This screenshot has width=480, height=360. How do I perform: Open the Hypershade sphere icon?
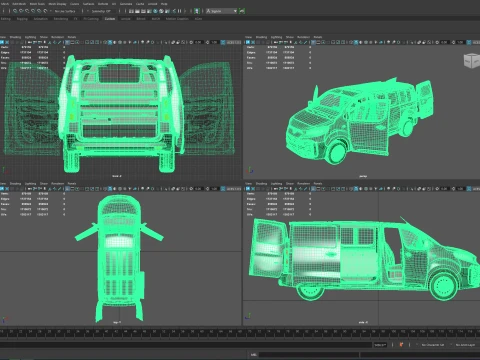[155, 11]
